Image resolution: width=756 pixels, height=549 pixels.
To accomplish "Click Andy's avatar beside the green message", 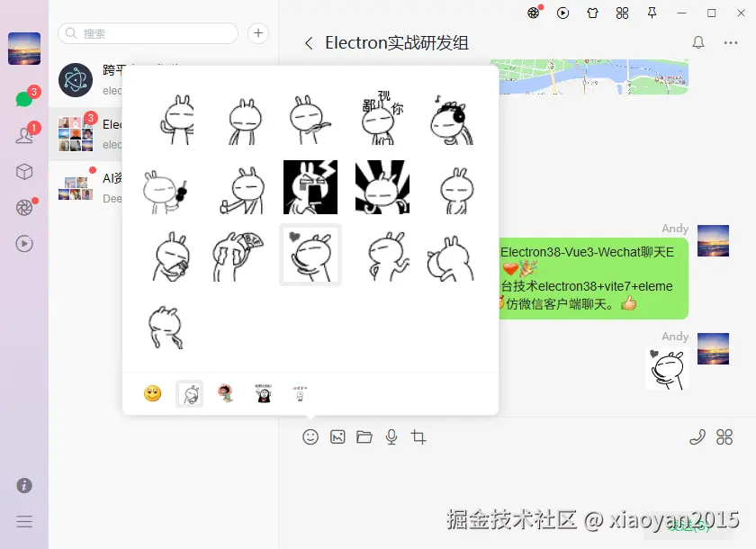I will [714, 240].
